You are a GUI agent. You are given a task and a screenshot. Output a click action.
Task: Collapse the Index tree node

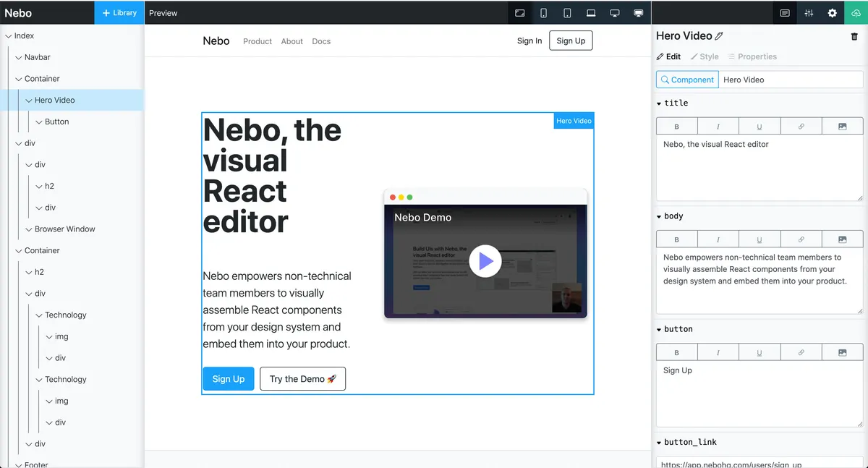tap(8, 35)
